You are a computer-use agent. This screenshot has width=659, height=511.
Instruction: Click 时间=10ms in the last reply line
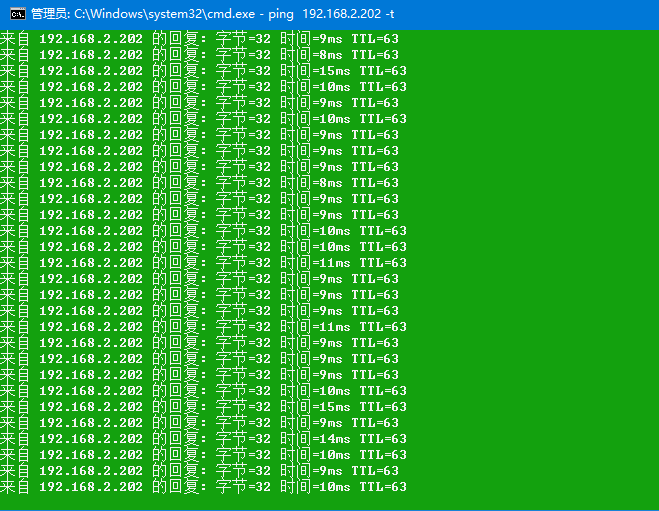[316, 487]
